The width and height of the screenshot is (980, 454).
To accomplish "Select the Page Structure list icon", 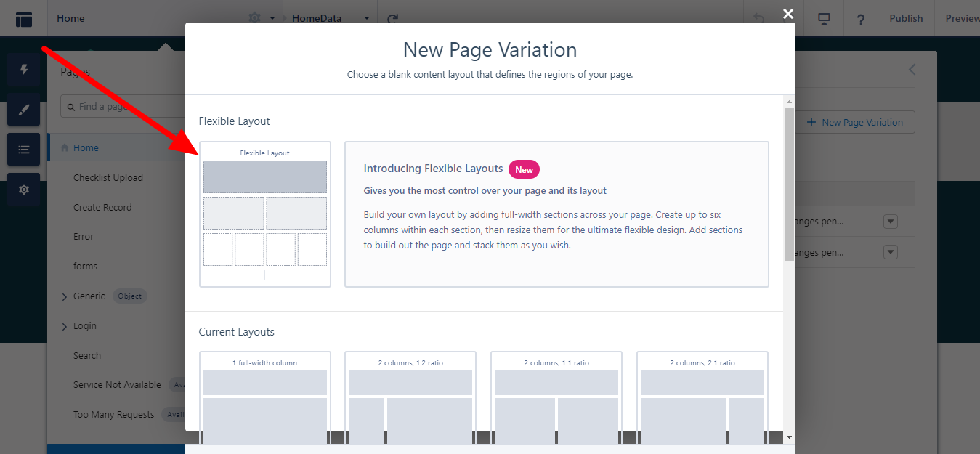I will click(x=24, y=150).
